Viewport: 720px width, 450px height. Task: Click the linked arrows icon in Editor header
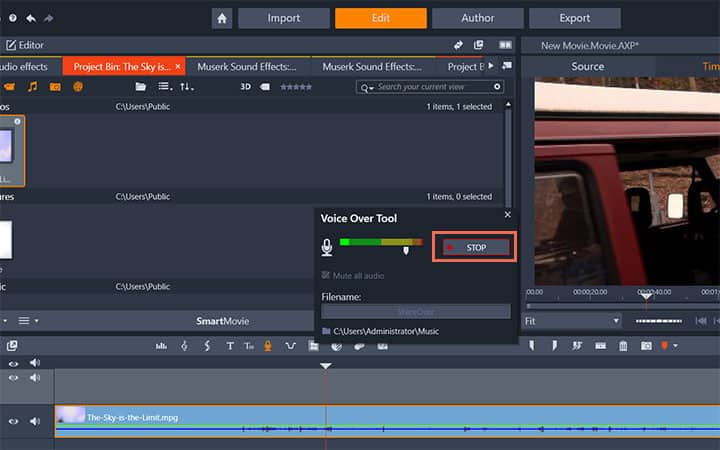458,45
